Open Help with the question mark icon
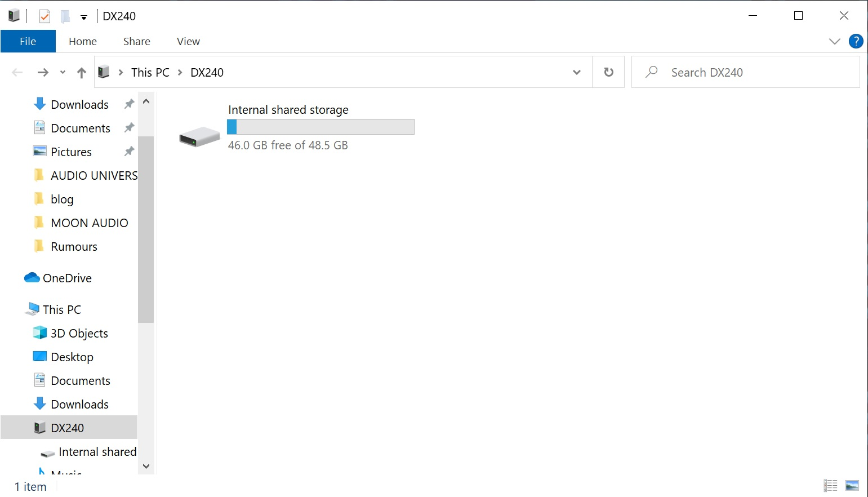868x497 pixels. [x=856, y=41]
